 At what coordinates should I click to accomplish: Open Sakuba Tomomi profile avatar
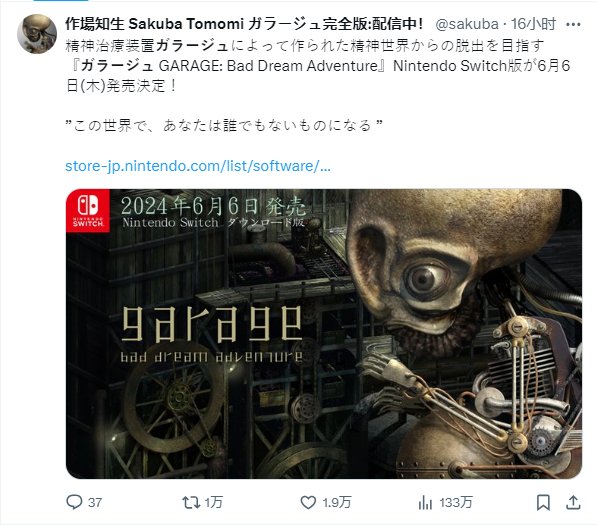37,34
